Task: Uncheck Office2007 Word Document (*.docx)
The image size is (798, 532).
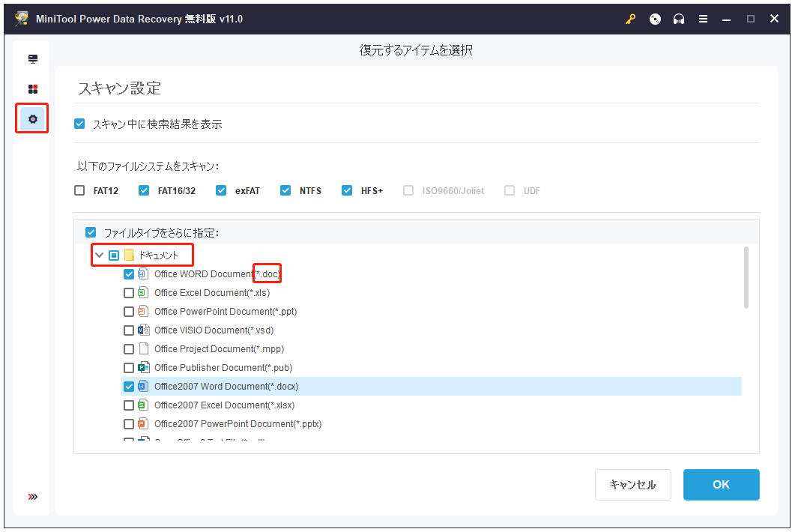Action: 129,387
